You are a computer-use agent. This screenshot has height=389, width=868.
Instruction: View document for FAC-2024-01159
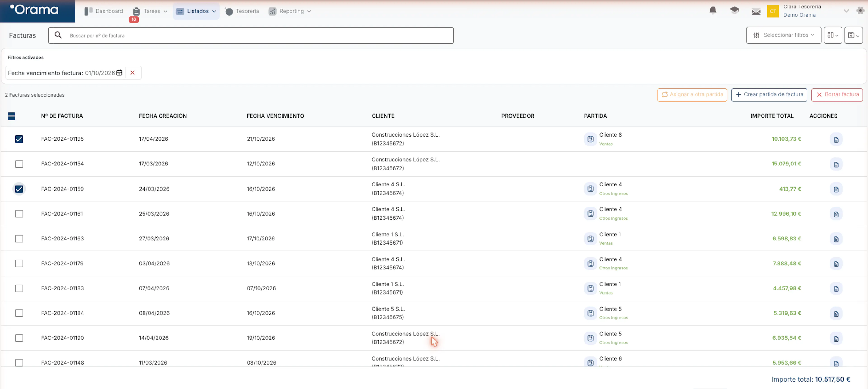pos(836,189)
